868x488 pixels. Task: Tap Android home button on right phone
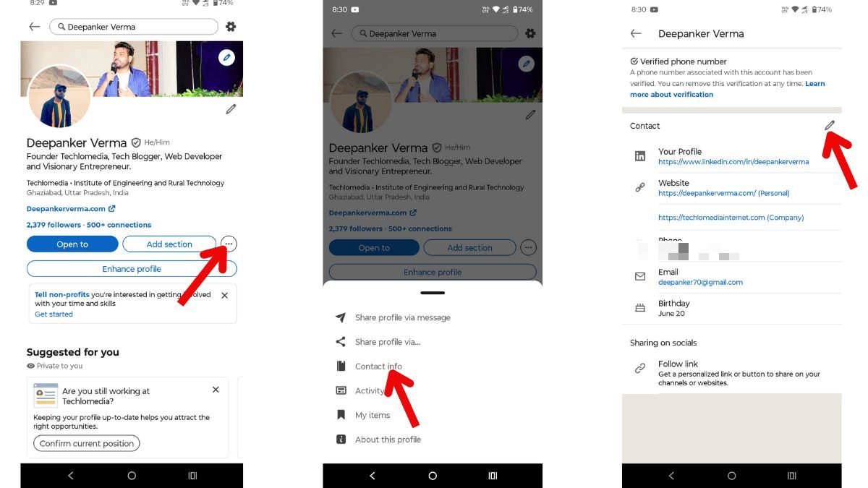731,476
